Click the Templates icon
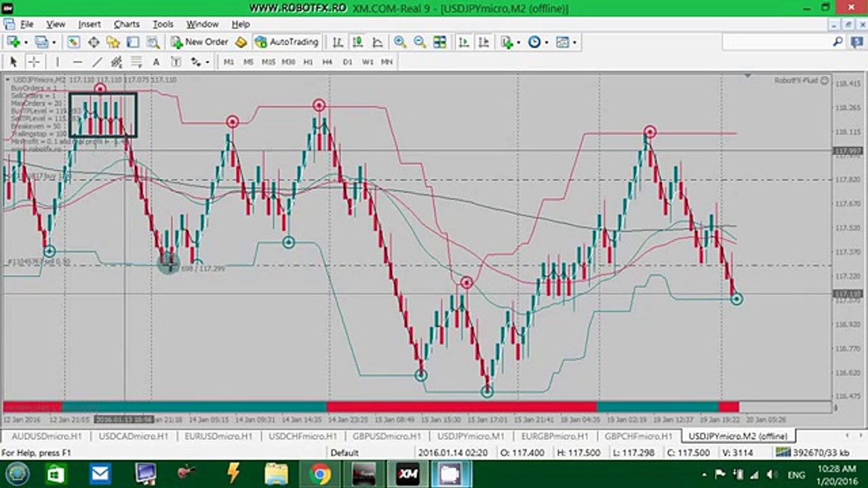Screen dimensions: 868x488 [x=562, y=42]
